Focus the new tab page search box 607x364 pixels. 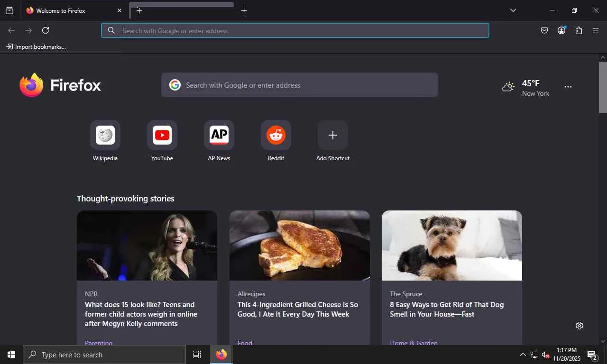tap(300, 85)
